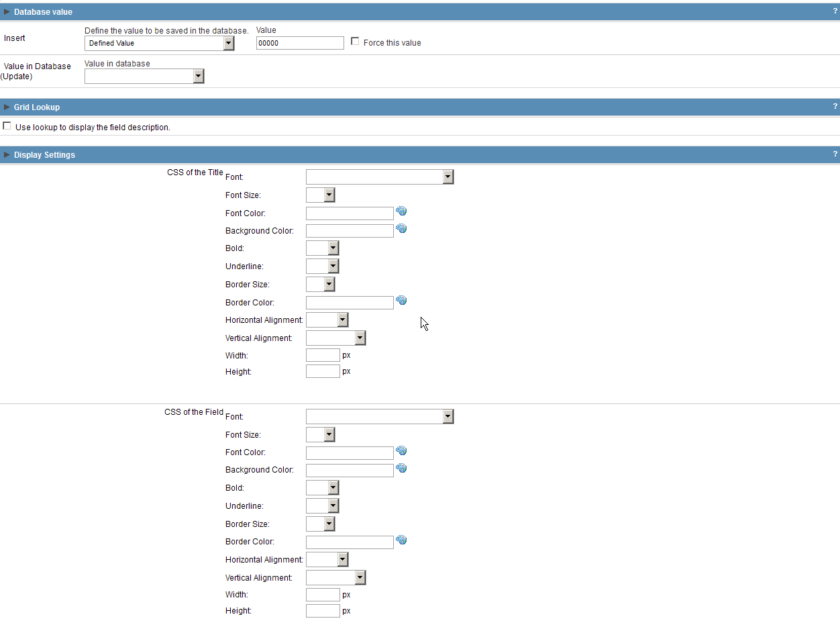Open color picker for Title Font Color
The height and width of the screenshot is (633, 840).
coord(401,211)
